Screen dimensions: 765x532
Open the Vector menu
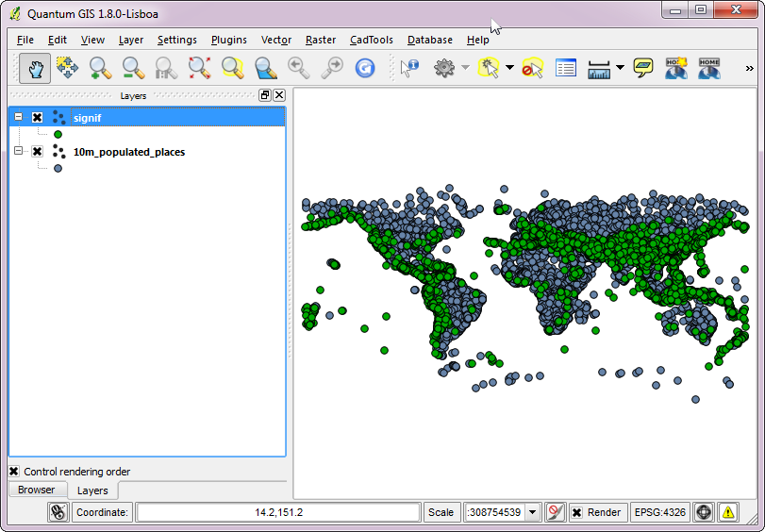click(276, 40)
